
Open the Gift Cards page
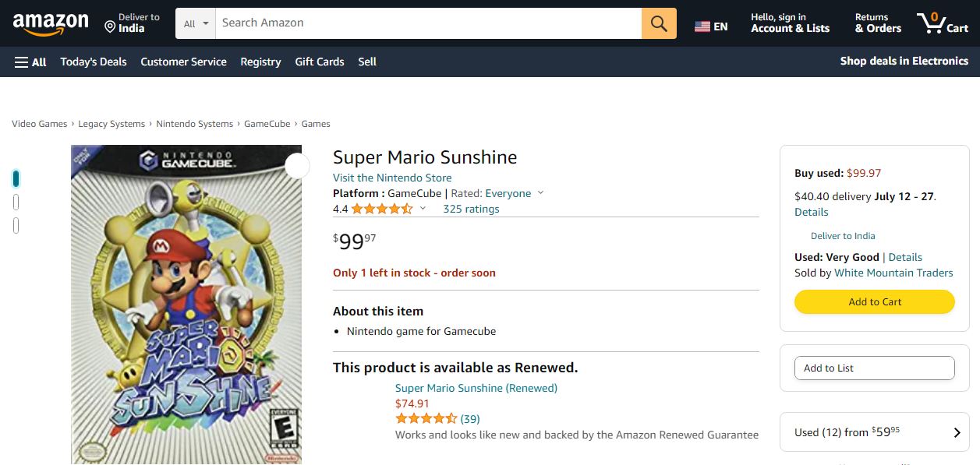tap(319, 62)
